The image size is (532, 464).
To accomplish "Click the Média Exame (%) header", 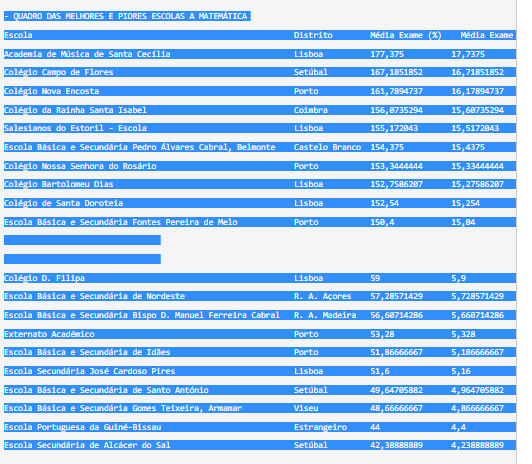I will (405, 35).
